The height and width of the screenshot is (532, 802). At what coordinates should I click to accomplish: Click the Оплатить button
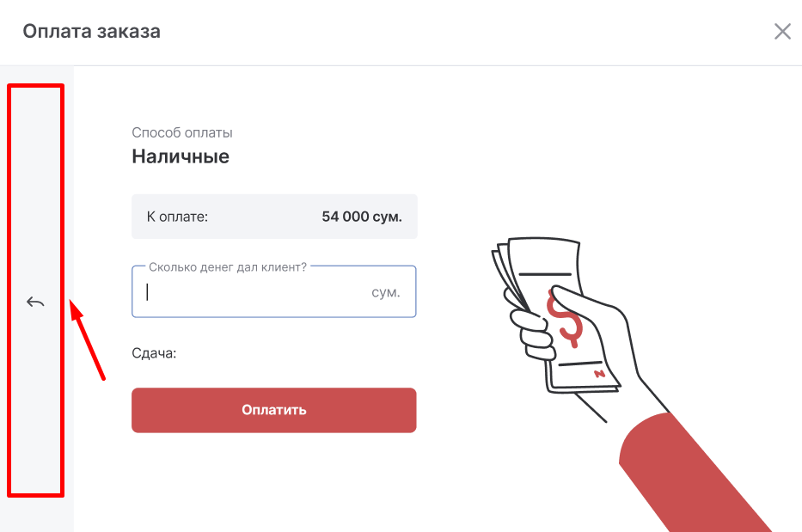coord(273,410)
